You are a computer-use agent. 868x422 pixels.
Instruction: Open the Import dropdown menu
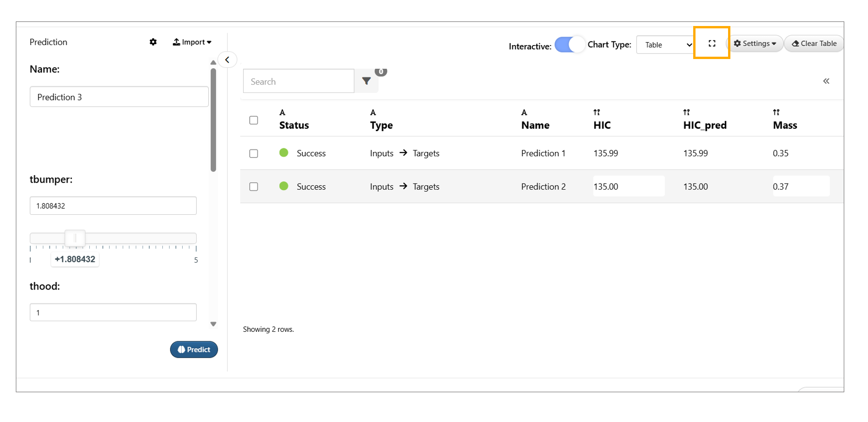[x=192, y=42]
